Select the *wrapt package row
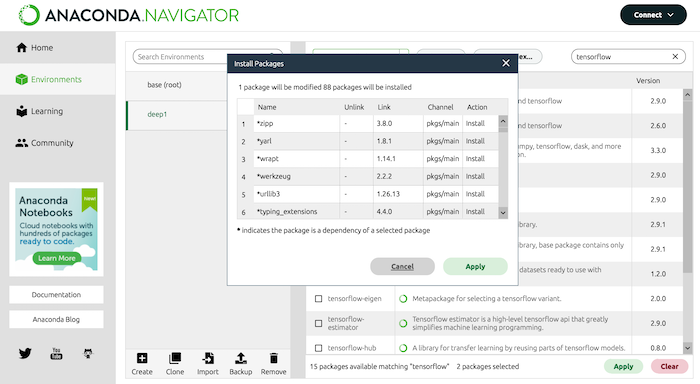The height and width of the screenshot is (384, 700). click(x=368, y=159)
